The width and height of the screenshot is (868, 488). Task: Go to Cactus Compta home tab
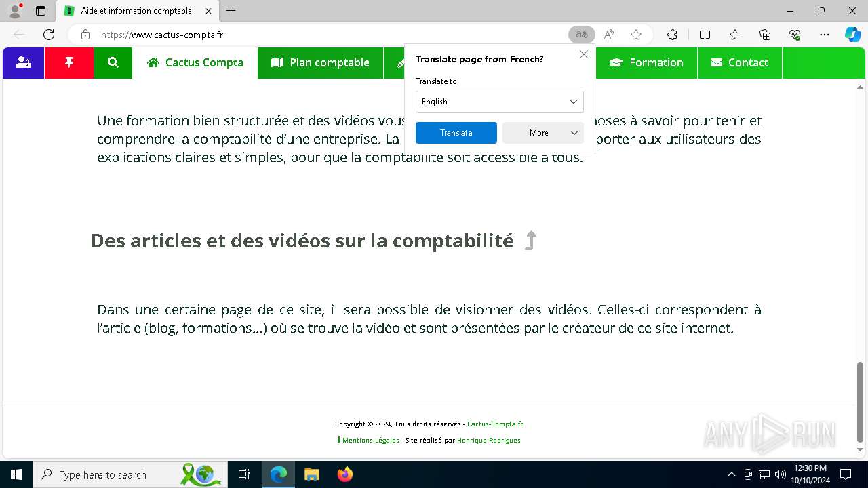click(x=195, y=63)
